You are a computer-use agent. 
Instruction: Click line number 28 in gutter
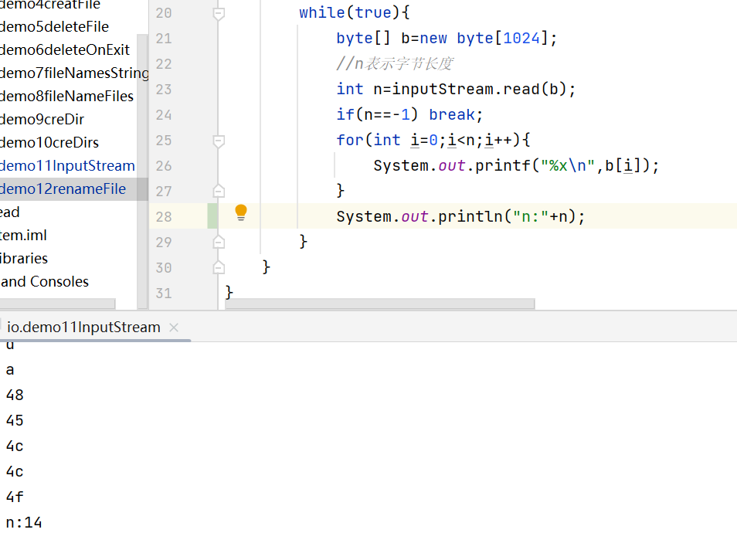click(164, 216)
